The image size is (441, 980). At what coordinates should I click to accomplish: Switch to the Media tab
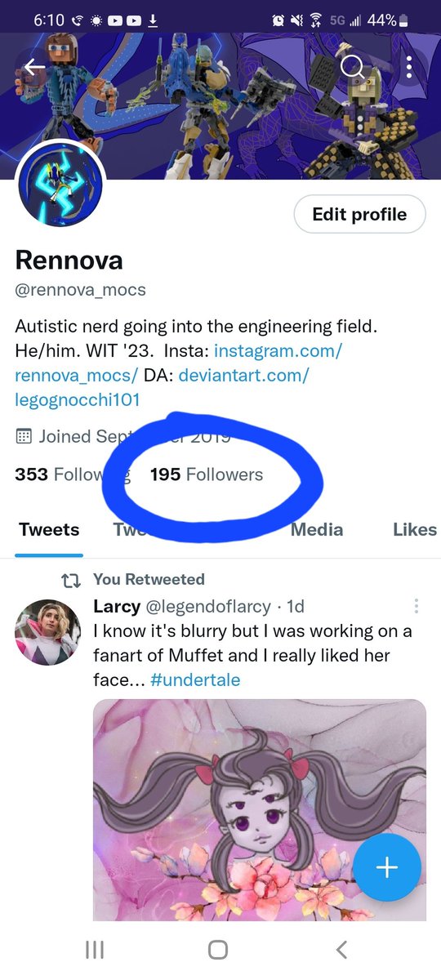(317, 530)
